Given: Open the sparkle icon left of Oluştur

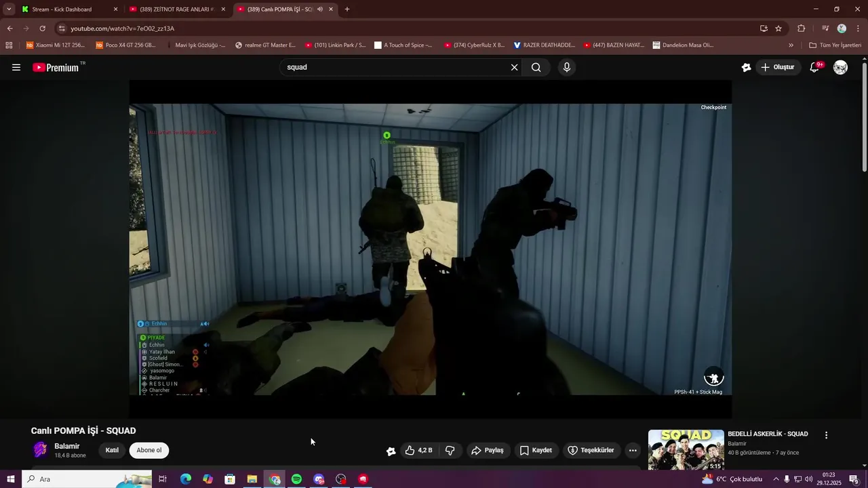Looking at the screenshot, I should [746, 67].
